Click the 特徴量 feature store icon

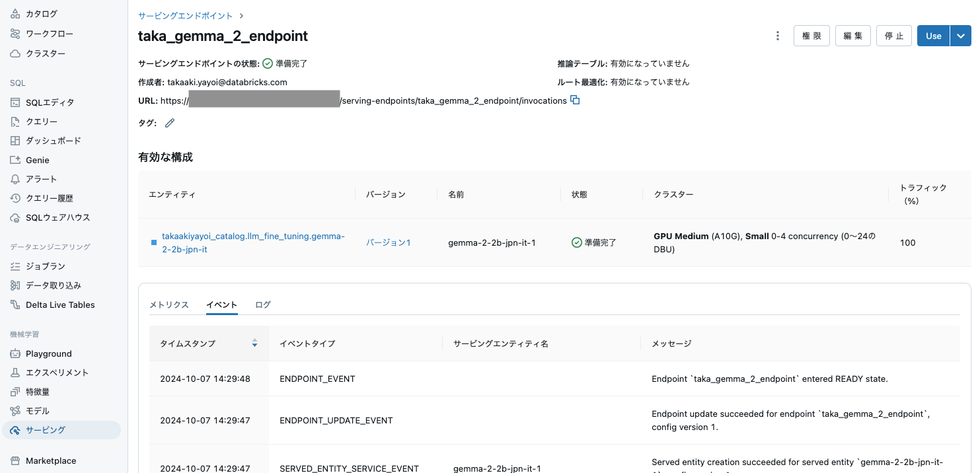click(x=16, y=392)
